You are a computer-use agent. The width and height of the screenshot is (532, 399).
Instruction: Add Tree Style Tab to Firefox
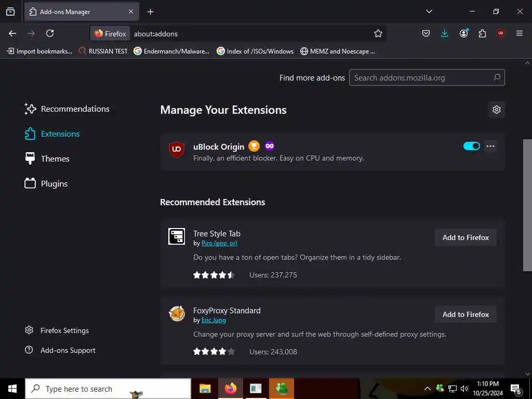tap(465, 237)
